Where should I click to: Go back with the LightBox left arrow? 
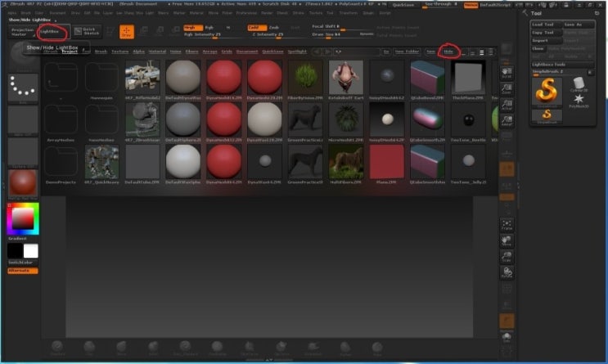[x=317, y=52]
